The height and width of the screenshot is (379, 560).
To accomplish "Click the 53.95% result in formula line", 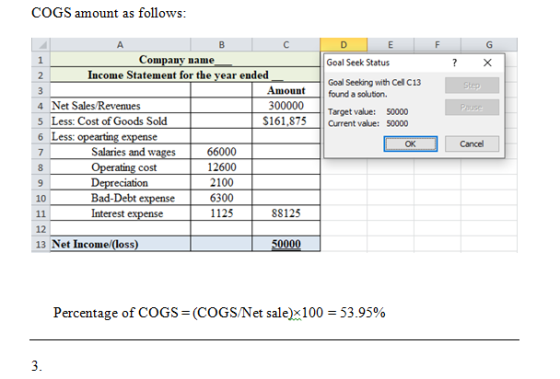I will pyautogui.click(x=362, y=313).
